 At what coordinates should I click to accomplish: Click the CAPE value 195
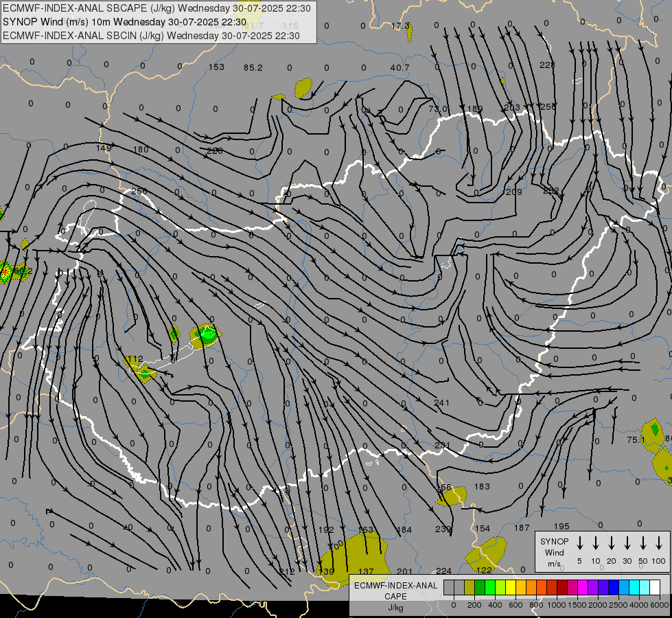click(x=561, y=526)
